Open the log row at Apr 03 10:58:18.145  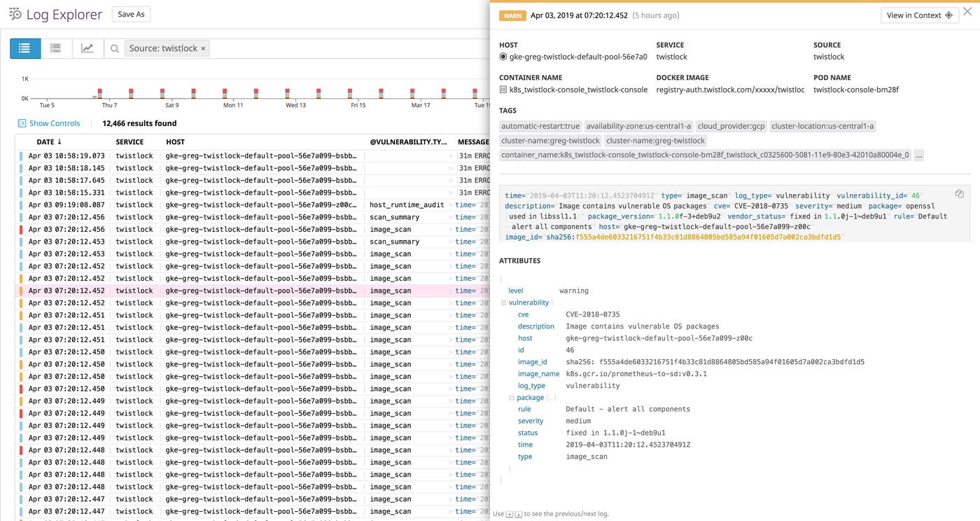pos(253,168)
